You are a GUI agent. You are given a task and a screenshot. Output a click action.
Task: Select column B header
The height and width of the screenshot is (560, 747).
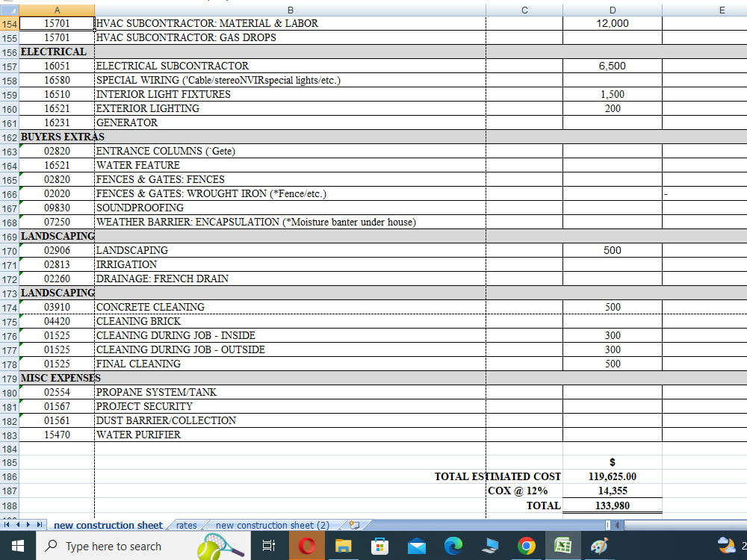[290, 10]
